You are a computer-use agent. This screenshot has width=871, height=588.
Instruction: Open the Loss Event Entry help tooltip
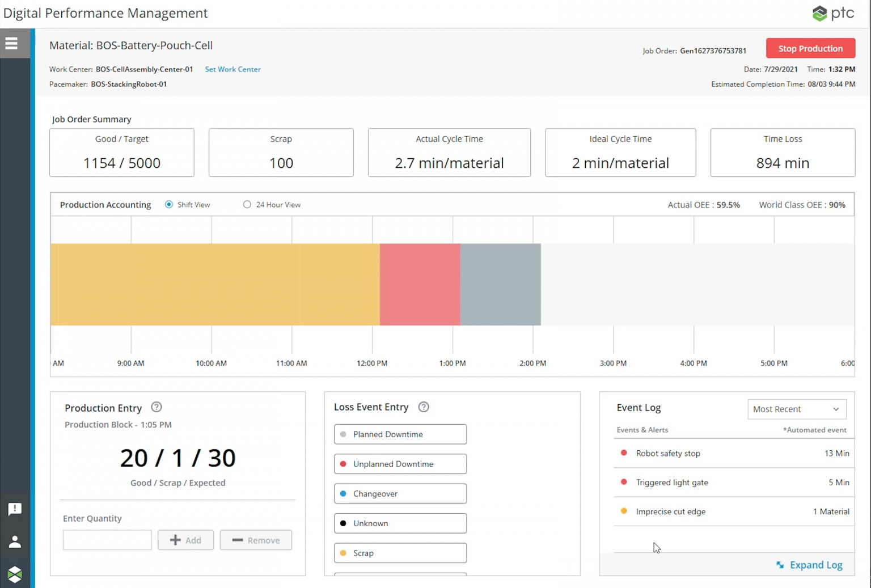click(423, 407)
